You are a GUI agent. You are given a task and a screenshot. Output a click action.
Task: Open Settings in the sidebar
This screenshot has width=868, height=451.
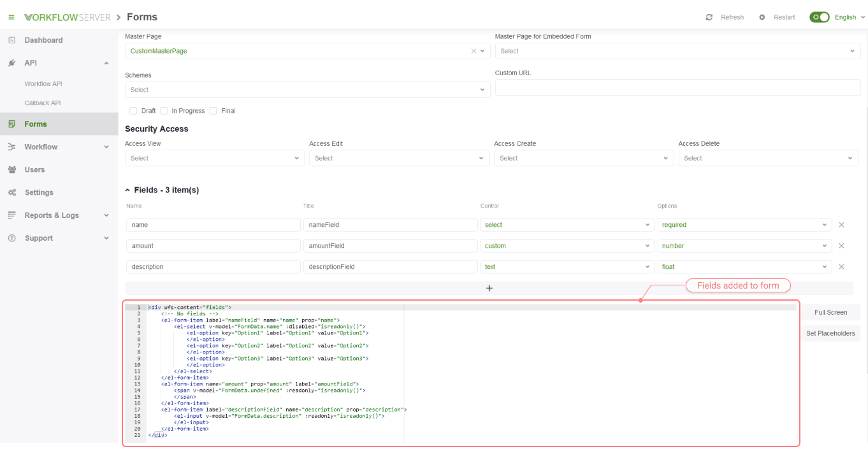[x=39, y=192]
